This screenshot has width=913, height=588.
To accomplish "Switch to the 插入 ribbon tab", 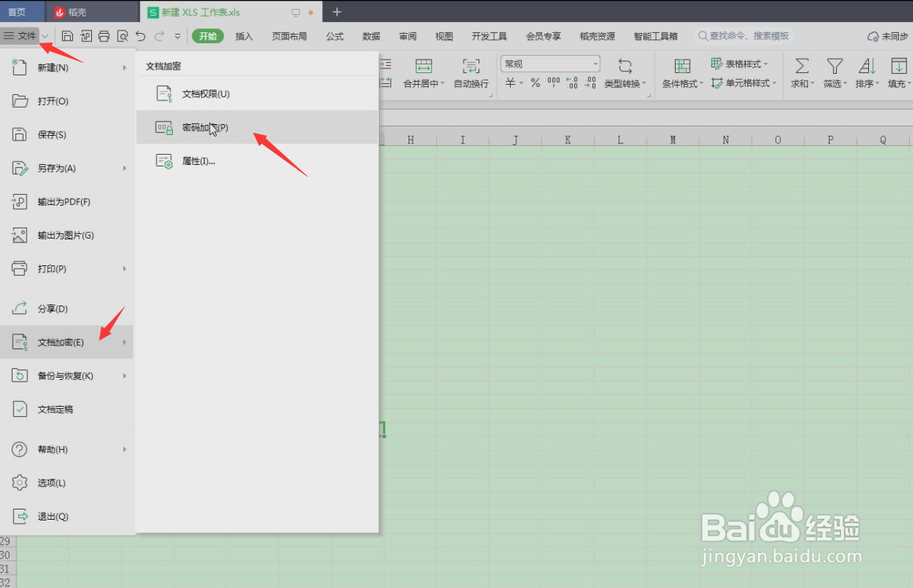I will click(244, 36).
